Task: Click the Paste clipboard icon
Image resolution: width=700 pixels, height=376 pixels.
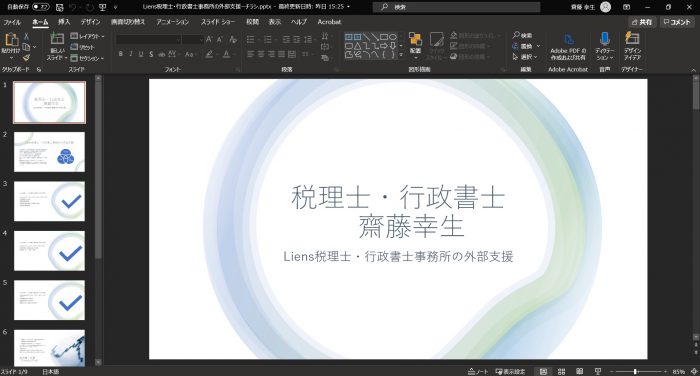Action: coord(11,40)
